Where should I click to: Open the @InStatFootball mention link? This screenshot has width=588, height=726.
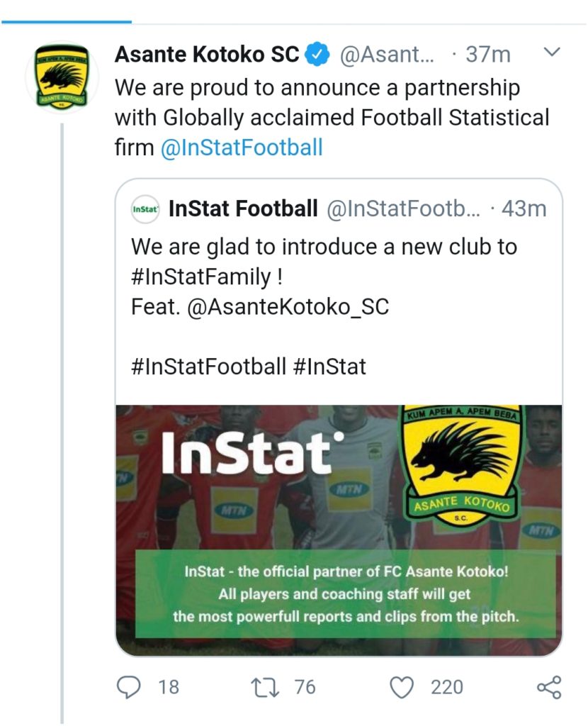pos(242,147)
